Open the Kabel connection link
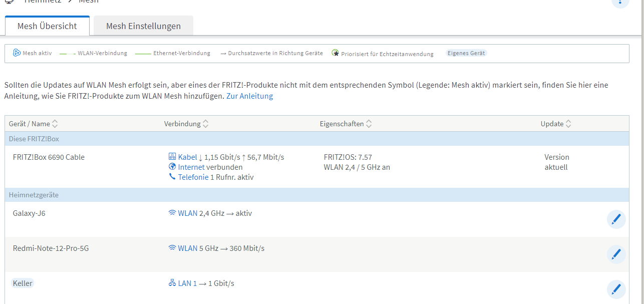 [187, 157]
